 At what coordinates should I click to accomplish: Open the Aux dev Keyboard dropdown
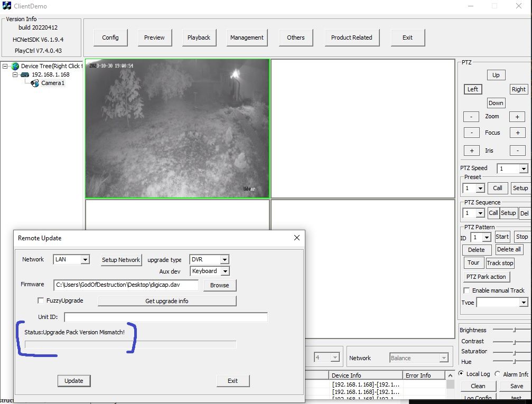[x=225, y=271]
